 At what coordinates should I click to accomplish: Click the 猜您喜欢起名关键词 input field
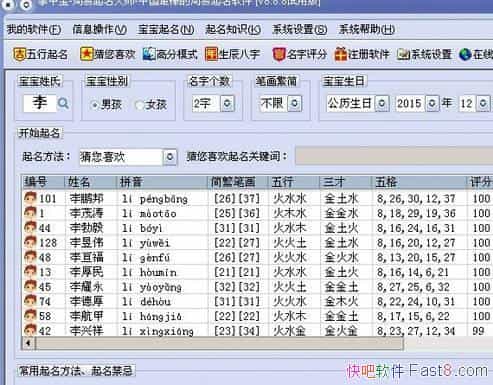coord(394,156)
